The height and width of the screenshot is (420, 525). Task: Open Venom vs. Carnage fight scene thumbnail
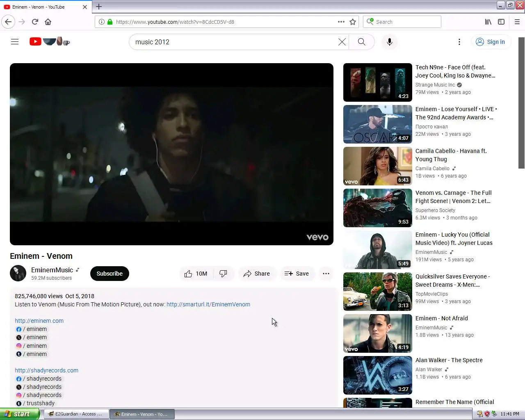(378, 208)
